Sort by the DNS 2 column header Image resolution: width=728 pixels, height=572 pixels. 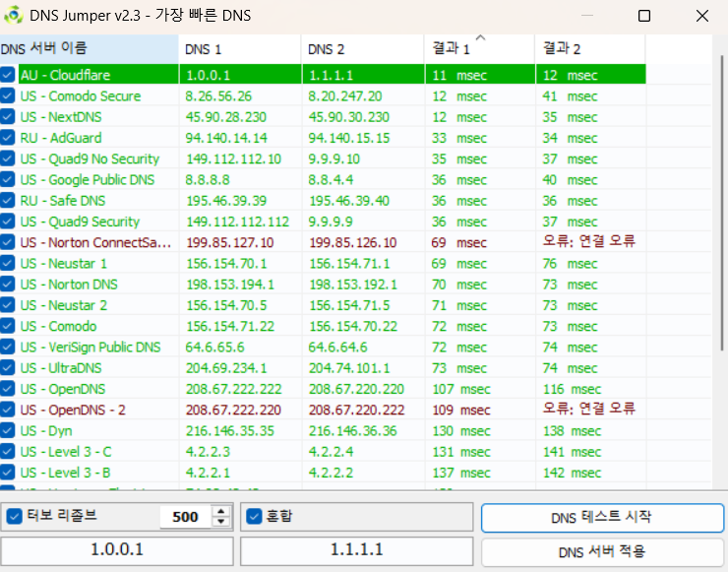[363, 49]
